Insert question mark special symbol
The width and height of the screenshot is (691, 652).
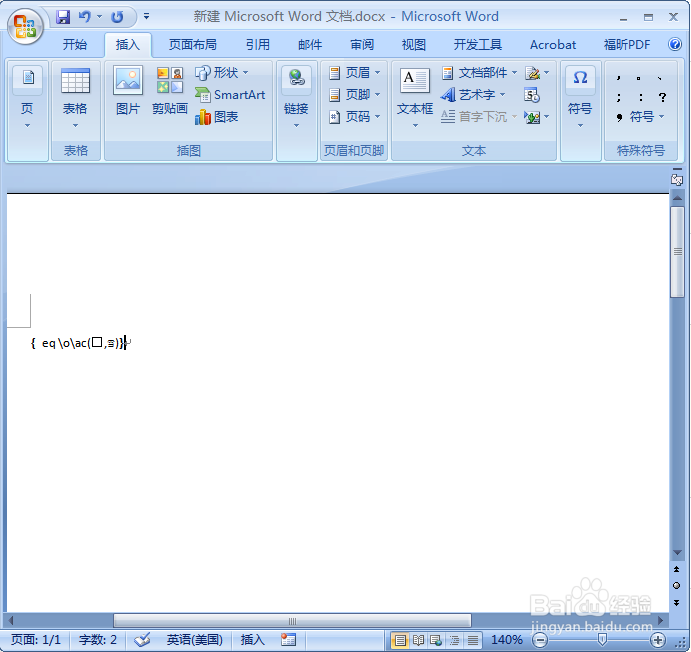[x=662, y=97]
